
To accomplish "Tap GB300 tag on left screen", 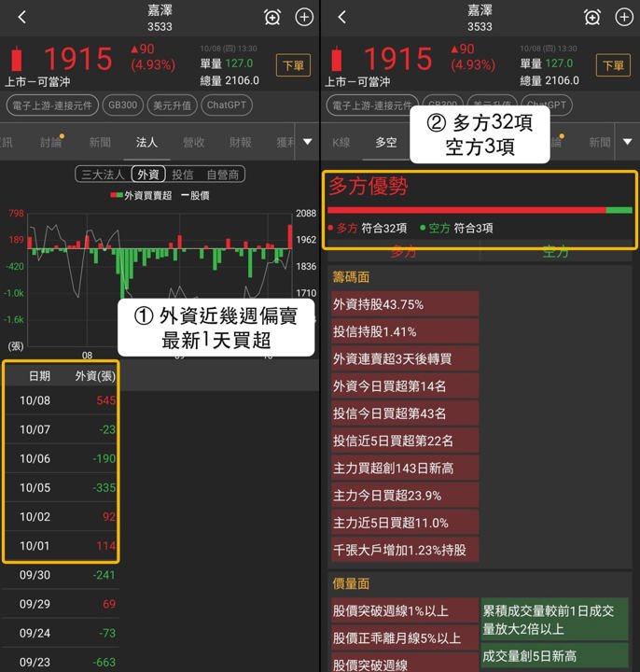I will click(x=122, y=105).
